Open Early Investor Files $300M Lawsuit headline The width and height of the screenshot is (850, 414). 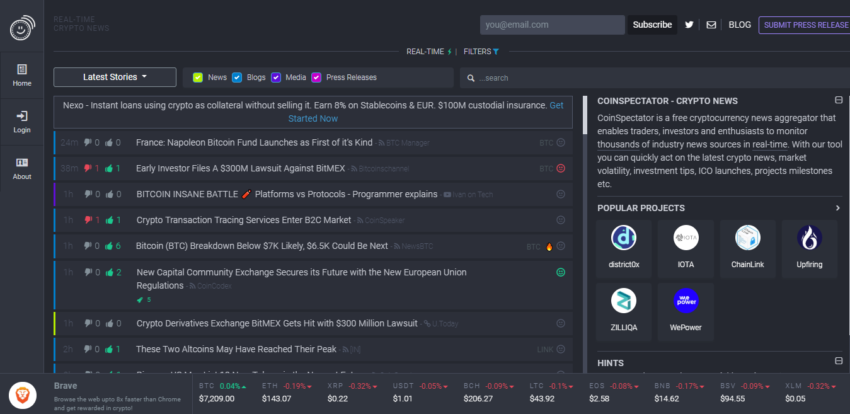point(241,169)
